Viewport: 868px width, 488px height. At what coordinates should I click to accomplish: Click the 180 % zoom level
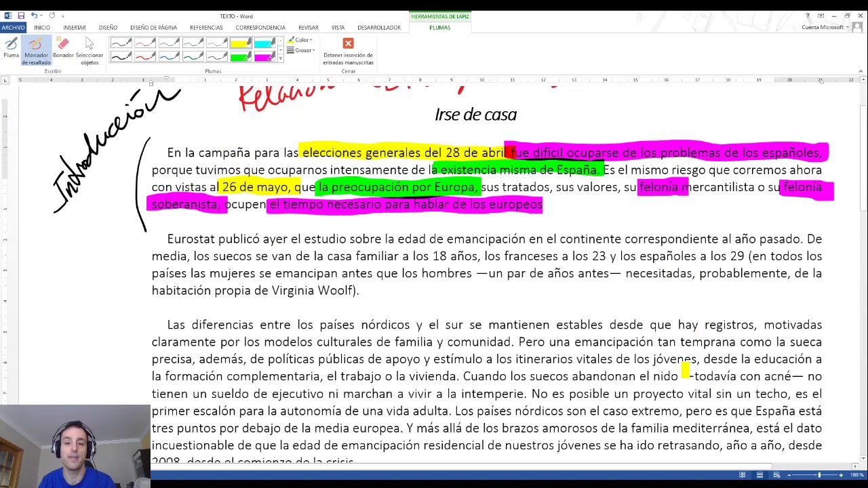tap(856, 475)
